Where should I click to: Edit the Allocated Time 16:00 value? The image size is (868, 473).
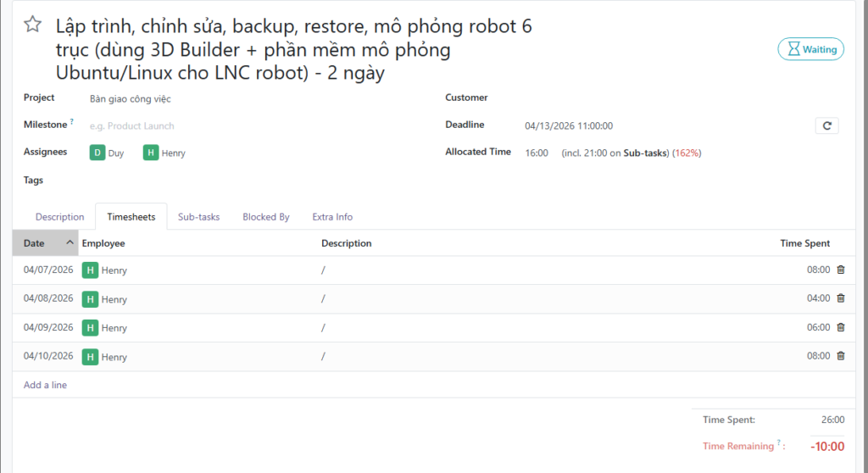(537, 153)
